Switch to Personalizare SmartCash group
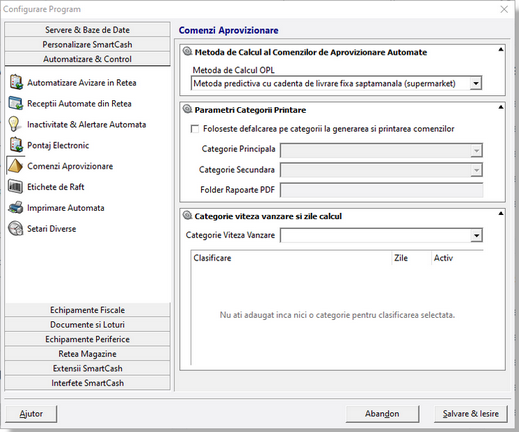This screenshot has width=519, height=432. pyautogui.click(x=87, y=44)
